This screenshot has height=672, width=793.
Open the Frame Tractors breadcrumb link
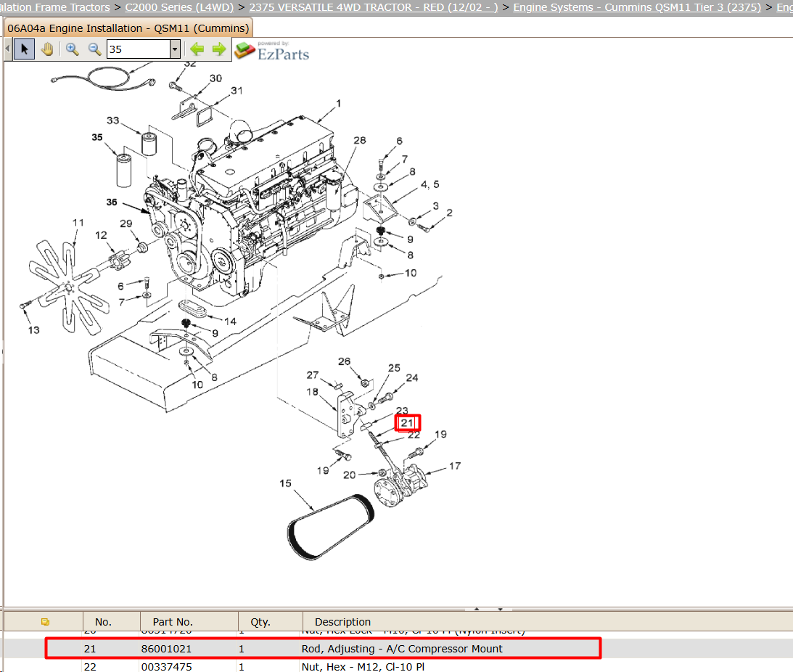click(54, 7)
